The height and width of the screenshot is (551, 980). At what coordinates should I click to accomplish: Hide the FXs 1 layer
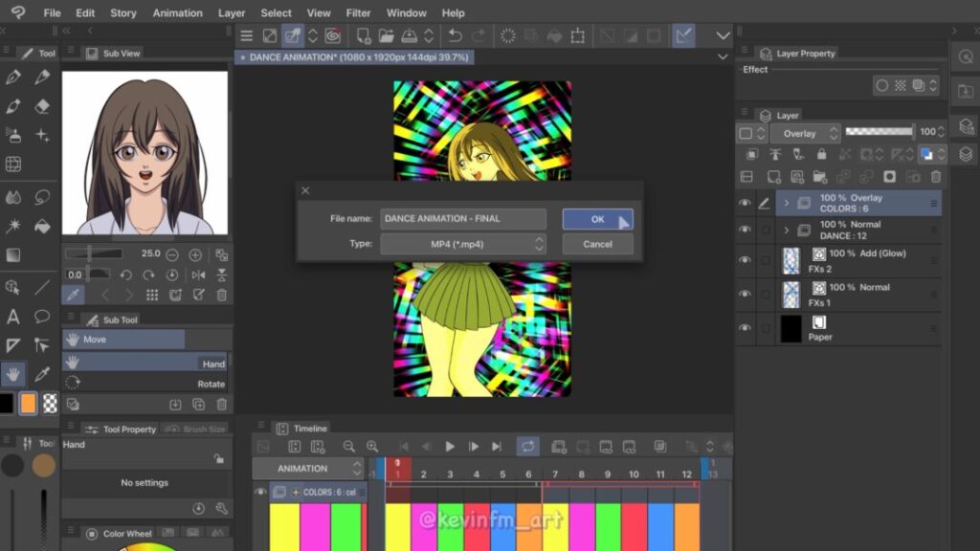(x=745, y=294)
